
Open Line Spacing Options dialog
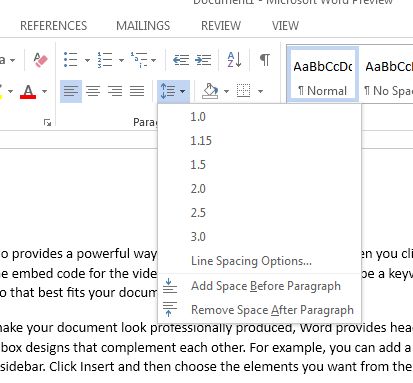[260, 261]
